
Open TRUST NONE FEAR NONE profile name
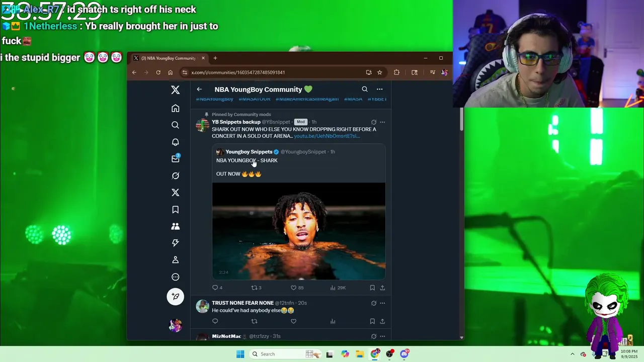click(243, 303)
